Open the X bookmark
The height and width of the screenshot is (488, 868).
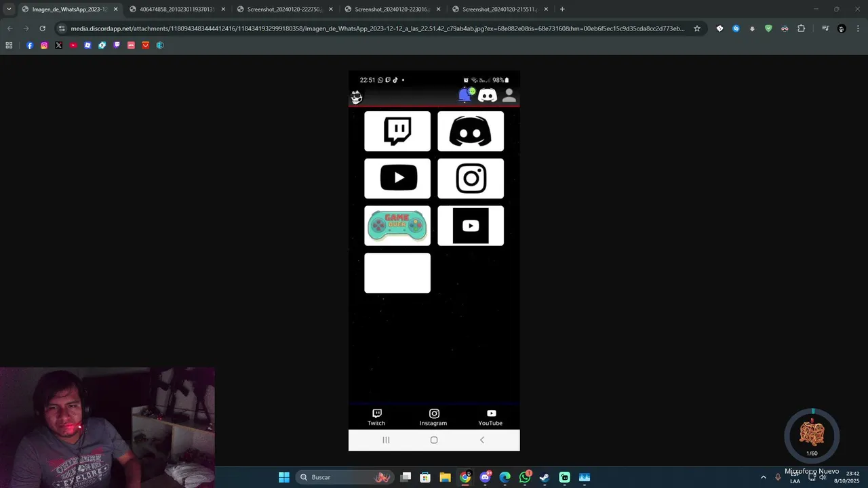tap(59, 45)
